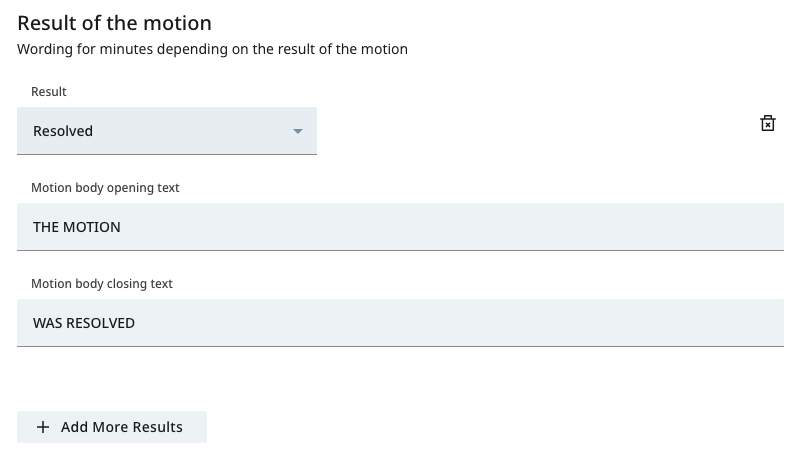
Task: Place cursor after MOTION in opening text
Action: [x=122, y=227]
